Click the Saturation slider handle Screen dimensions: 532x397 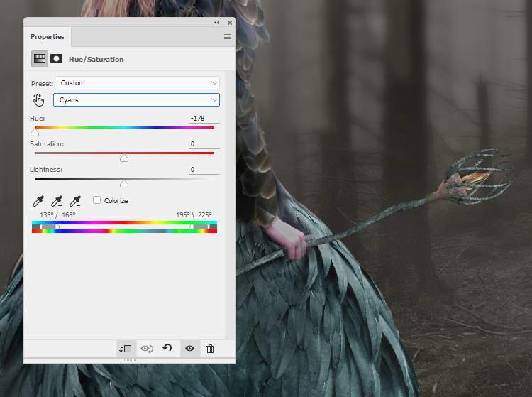tap(124, 158)
